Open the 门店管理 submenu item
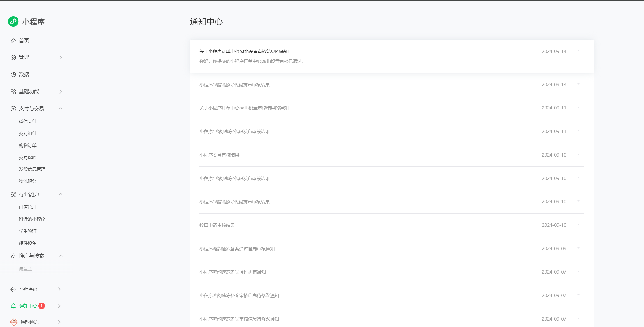Image resolution: width=644 pixels, height=327 pixels. (27, 207)
